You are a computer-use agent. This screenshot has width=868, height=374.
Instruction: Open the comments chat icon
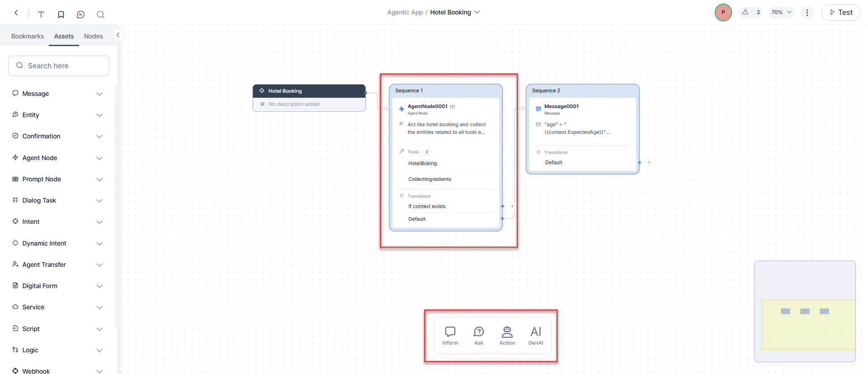tap(81, 14)
